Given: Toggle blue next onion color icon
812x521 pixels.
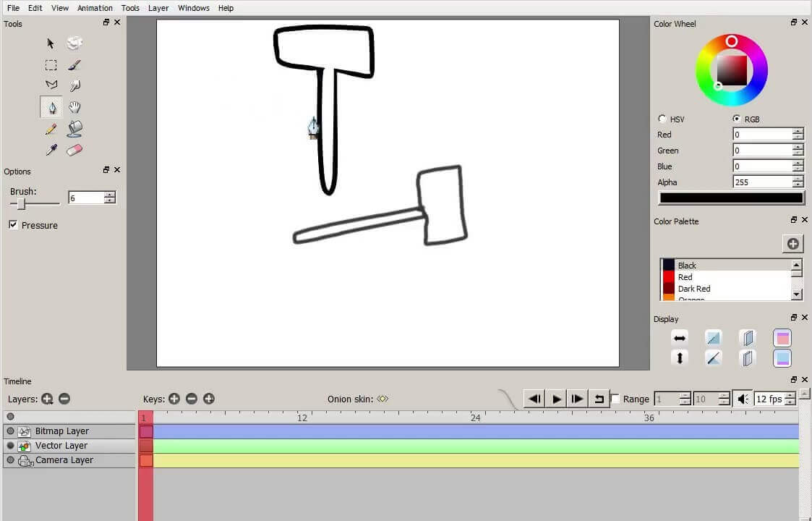Looking at the screenshot, I should tap(782, 357).
